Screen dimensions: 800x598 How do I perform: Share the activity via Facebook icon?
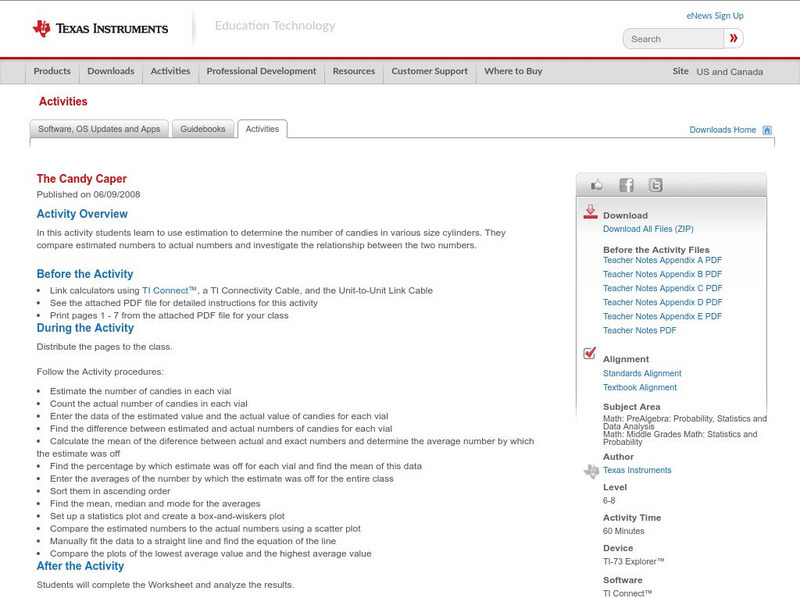pyautogui.click(x=626, y=185)
